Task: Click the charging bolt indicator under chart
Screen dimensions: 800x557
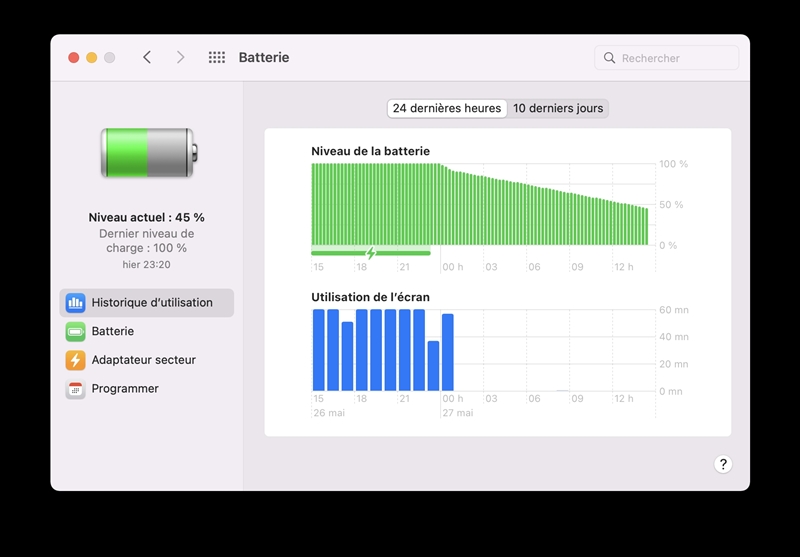Action: pos(370,253)
